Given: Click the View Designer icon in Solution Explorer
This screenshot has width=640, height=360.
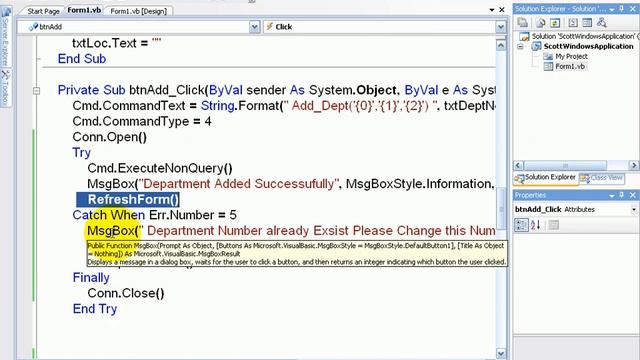Looking at the screenshot, I should click(587, 23).
